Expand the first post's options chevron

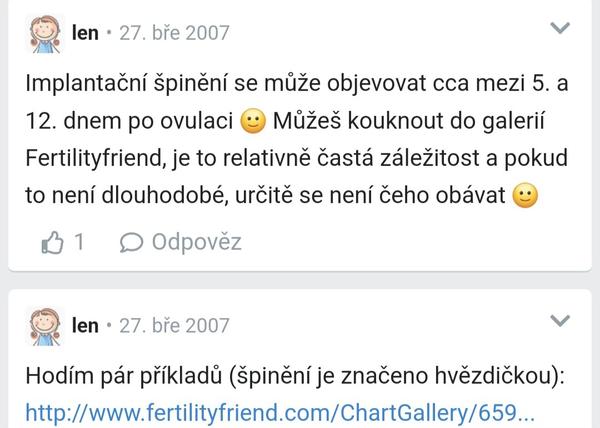pos(561,27)
